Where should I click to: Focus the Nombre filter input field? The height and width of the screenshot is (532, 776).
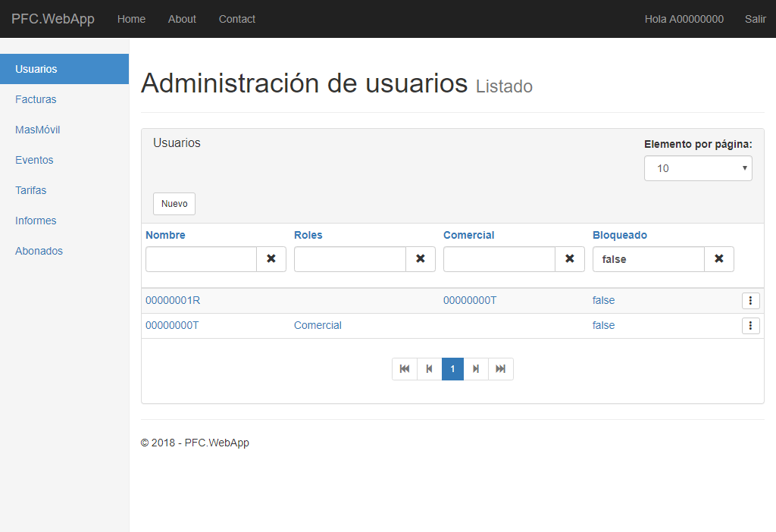[x=201, y=259]
